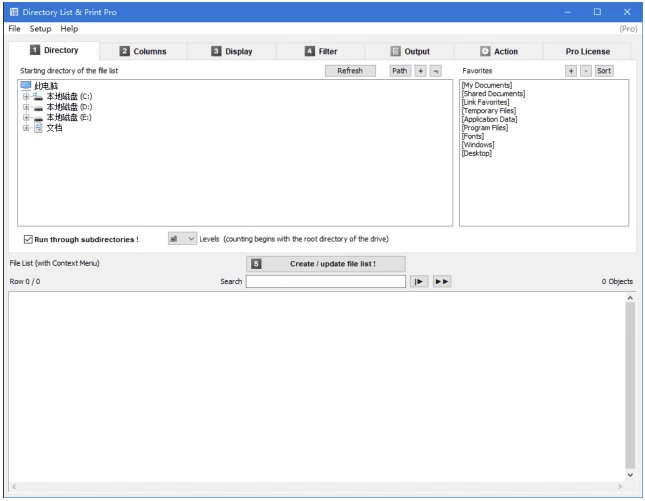The image size is (645, 501).
Task: Switch to the Filter tab
Action: (x=321, y=51)
